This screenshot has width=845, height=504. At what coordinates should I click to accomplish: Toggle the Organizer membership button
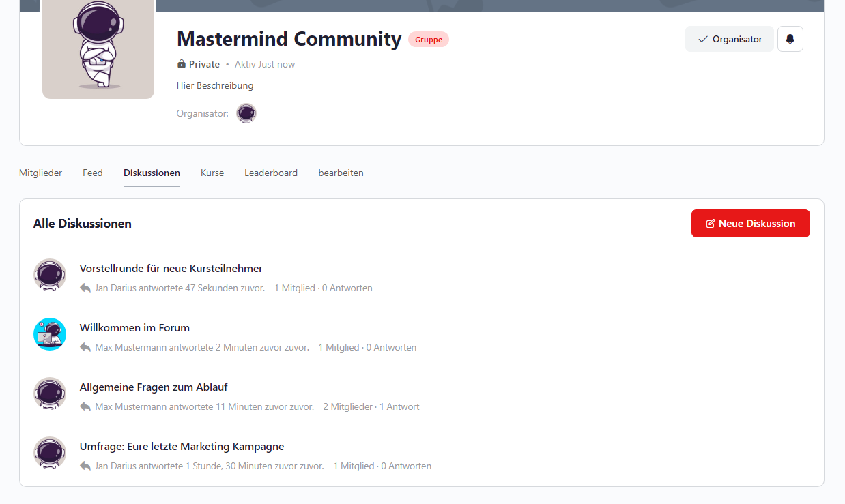tap(729, 39)
